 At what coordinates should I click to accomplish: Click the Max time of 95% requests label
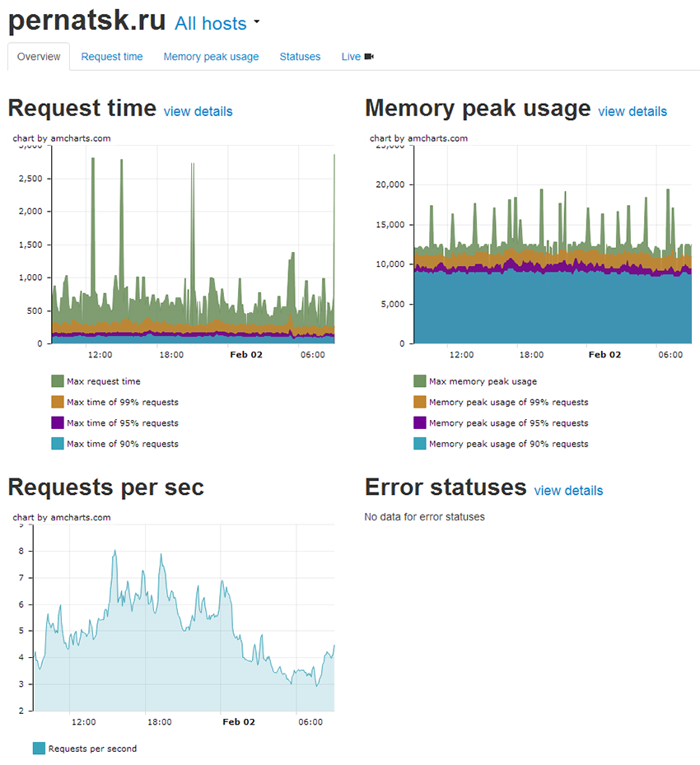click(123, 423)
